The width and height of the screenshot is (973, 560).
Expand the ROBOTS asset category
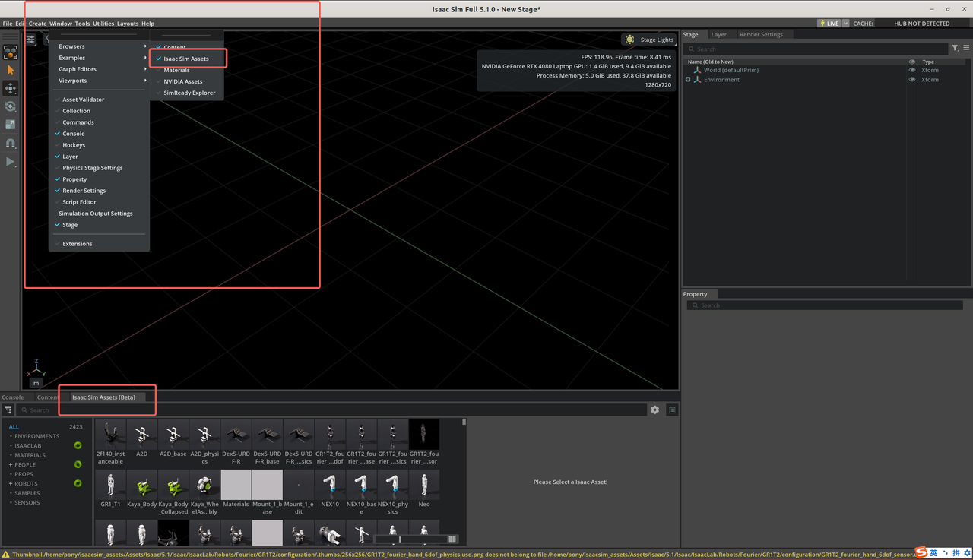[11, 483]
